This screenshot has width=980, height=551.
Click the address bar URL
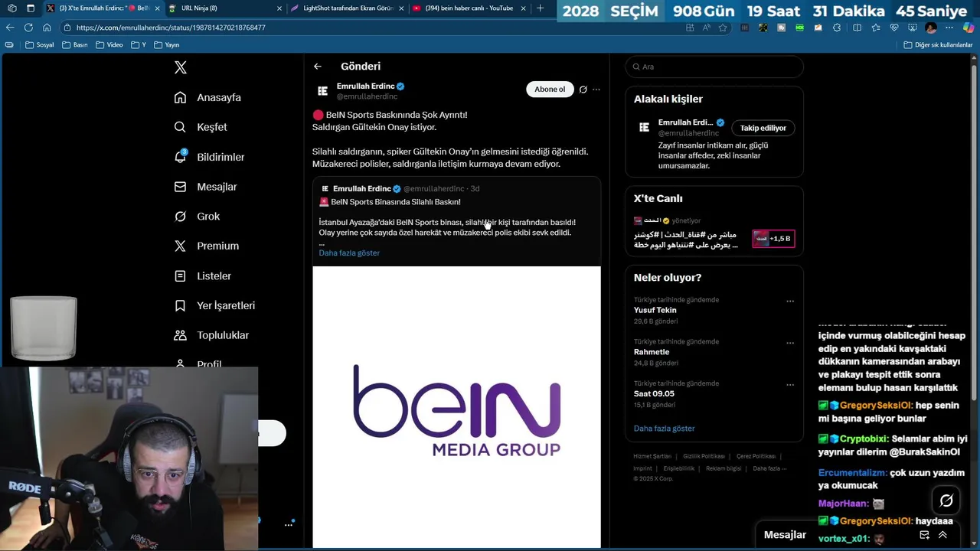[x=171, y=28]
